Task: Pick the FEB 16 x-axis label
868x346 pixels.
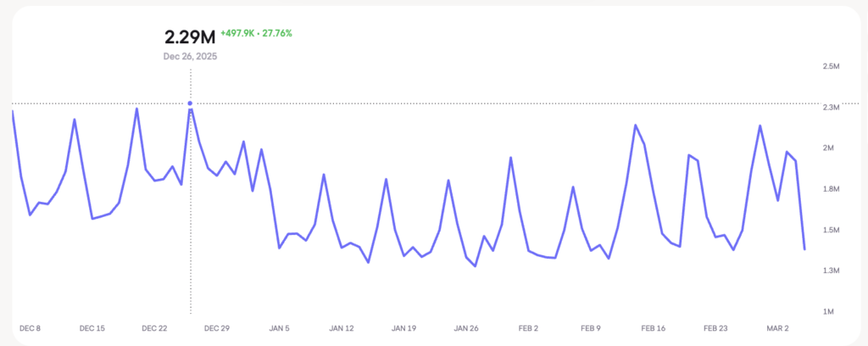Action: [654, 328]
